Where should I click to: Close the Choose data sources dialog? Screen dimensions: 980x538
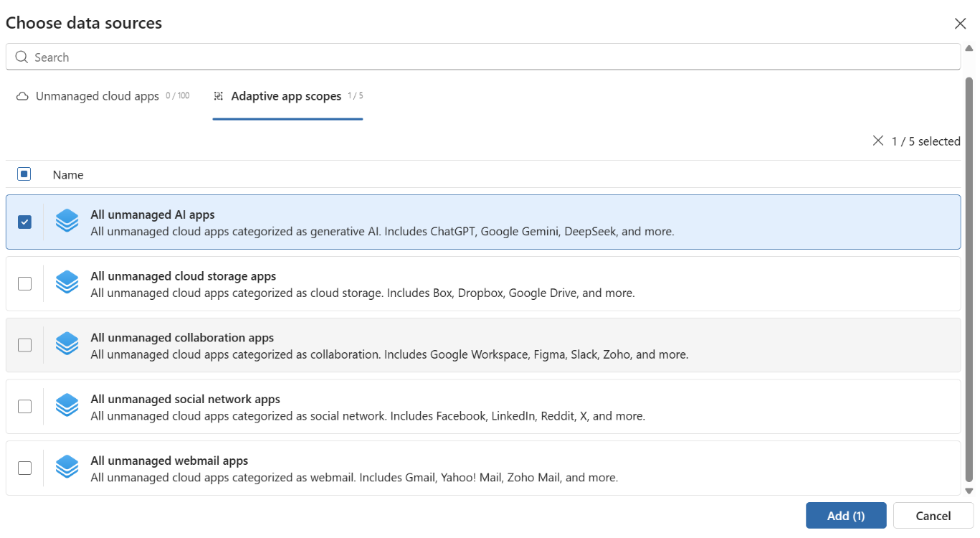coord(961,24)
